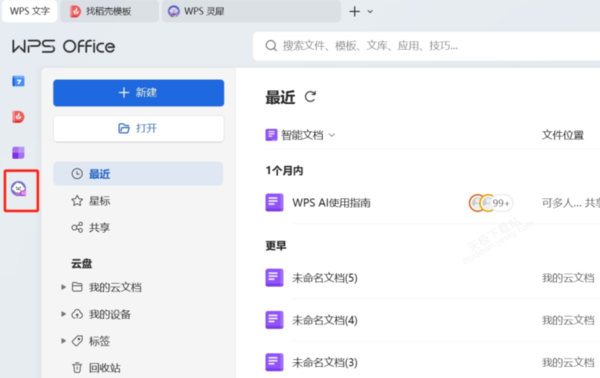Click the plus new tab button
This screenshot has width=600, height=378.
click(x=355, y=11)
